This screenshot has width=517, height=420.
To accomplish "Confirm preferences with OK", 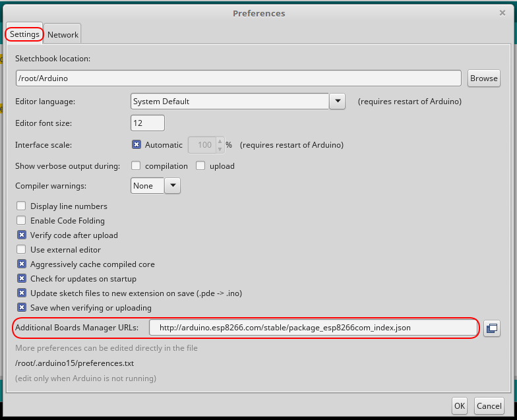I will pyautogui.click(x=460, y=406).
